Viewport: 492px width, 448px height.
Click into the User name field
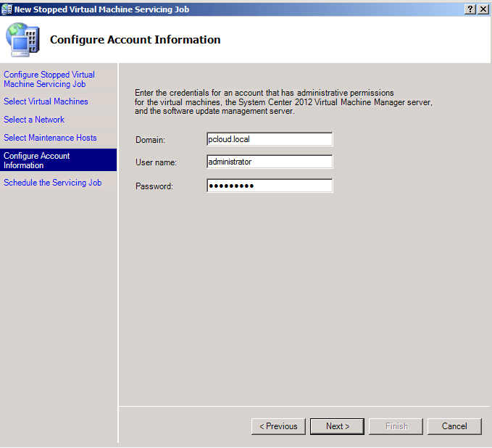click(270, 162)
